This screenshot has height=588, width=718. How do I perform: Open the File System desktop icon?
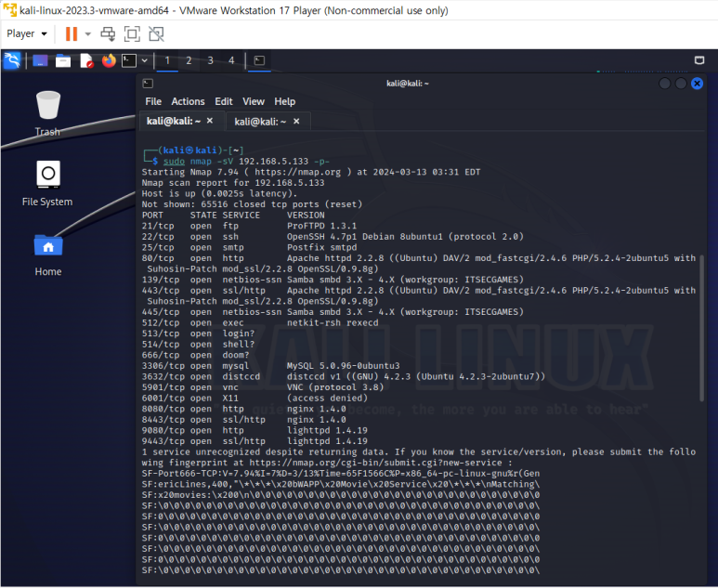tap(47, 183)
